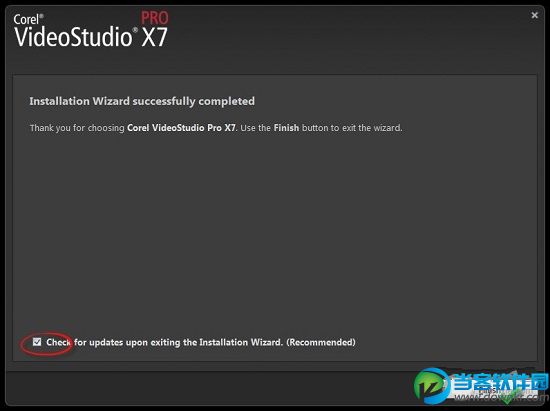This screenshot has width=550, height=411.
Task: Close the VideoStudio installer with the X
Action: tap(534, 15)
